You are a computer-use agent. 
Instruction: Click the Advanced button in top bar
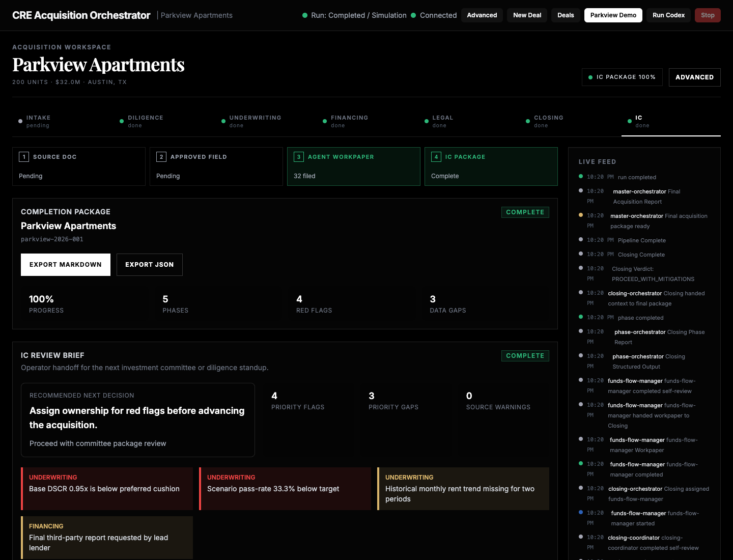tap(482, 15)
